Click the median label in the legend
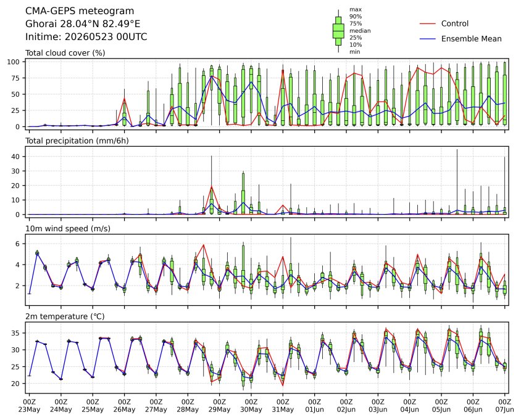Screen dimensions: 521x420 click(360, 31)
